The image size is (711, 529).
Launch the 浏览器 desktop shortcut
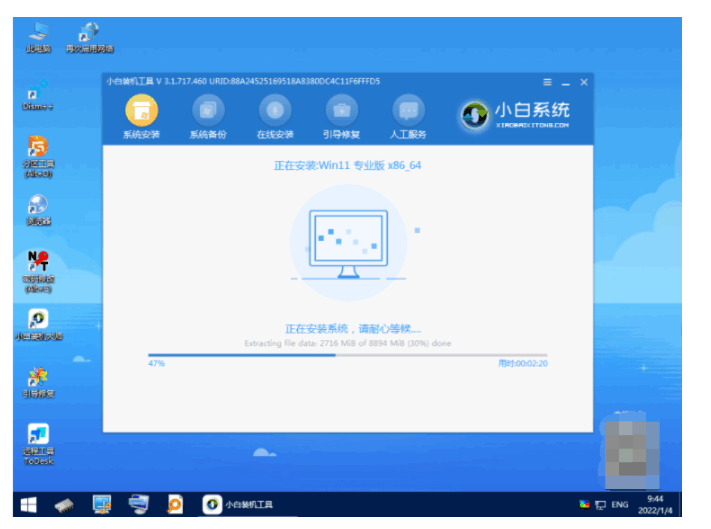(x=38, y=209)
